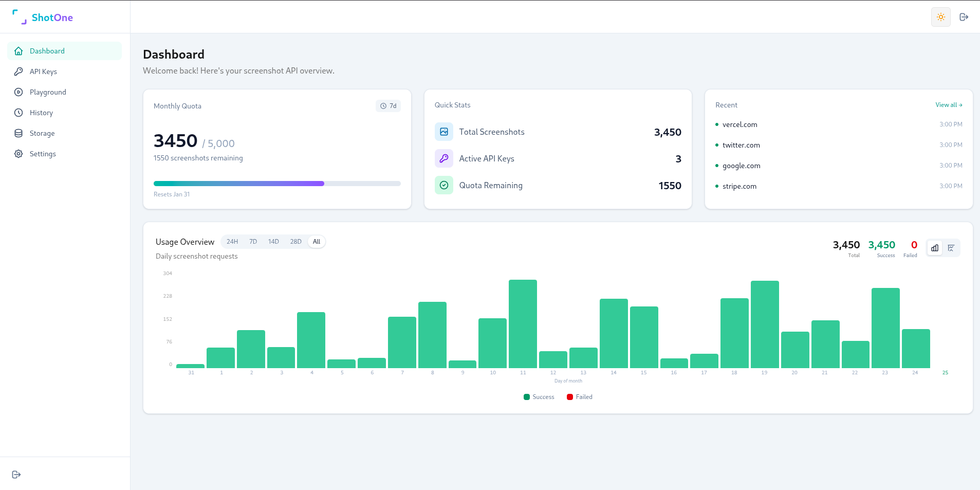Switch to the 7D range
The width and height of the screenshot is (980, 490).
tap(252, 241)
